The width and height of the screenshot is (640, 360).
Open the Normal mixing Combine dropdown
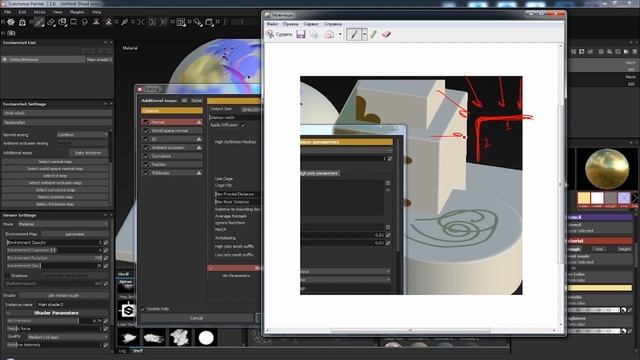83,134
